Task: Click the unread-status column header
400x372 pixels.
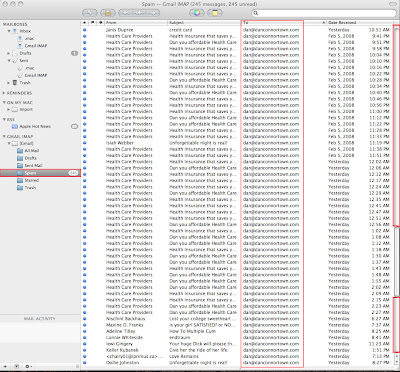Action: click(85, 23)
